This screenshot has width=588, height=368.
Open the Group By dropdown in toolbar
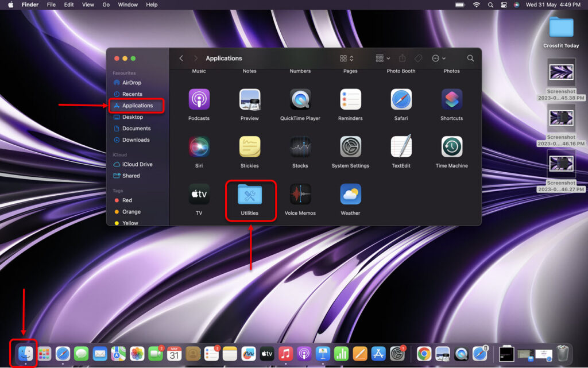tap(382, 58)
